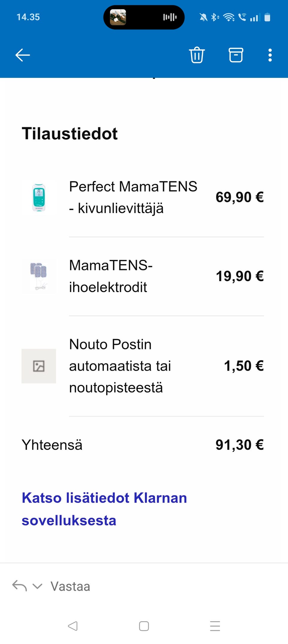Delete this email with the trash icon
Image resolution: width=288 pixels, height=644 pixels.
197,55
